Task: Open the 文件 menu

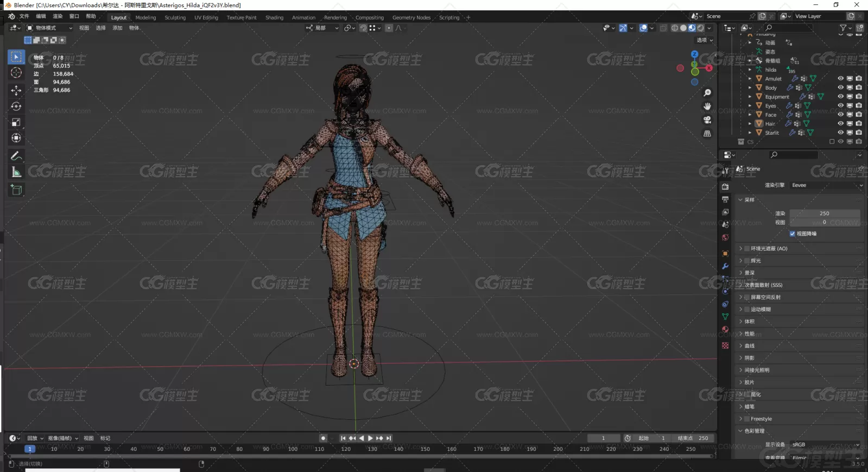Action: click(x=24, y=16)
